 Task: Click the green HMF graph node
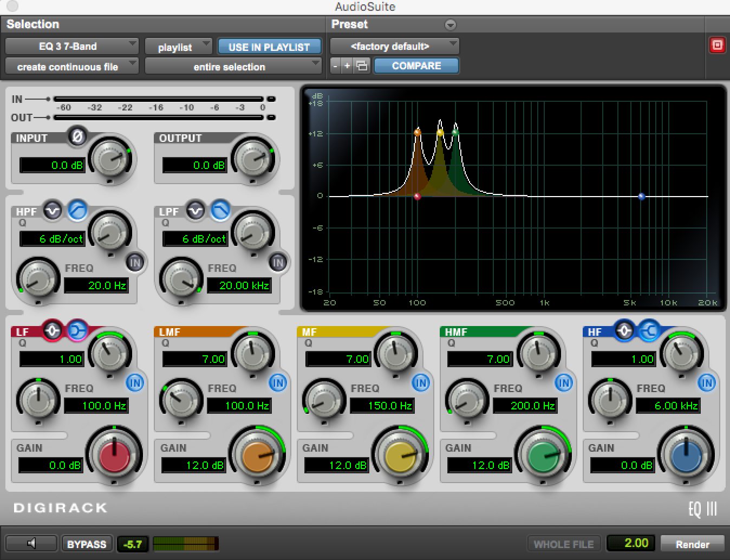455,132
